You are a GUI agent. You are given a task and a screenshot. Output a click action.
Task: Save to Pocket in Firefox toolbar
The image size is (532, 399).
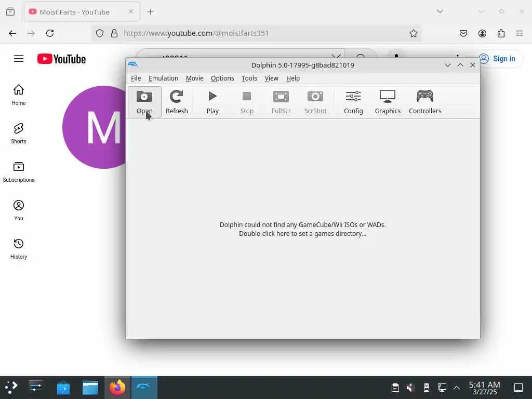(463, 33)
